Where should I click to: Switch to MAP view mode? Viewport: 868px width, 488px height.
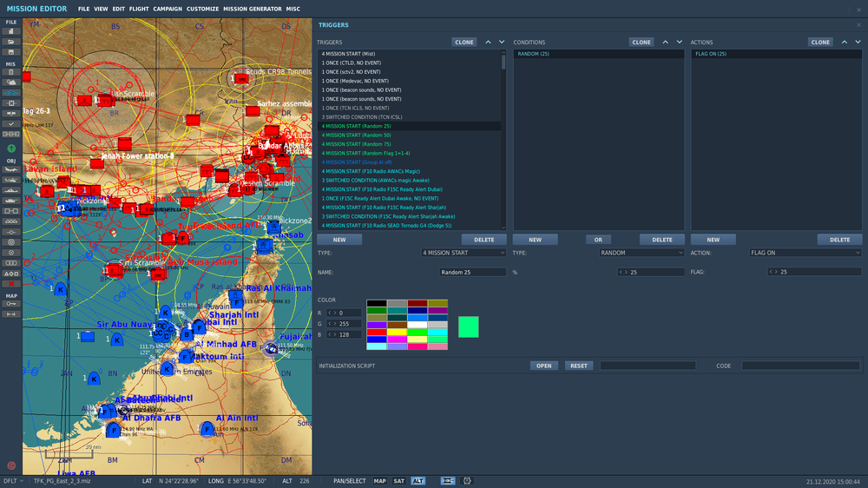tap(380, 480)
